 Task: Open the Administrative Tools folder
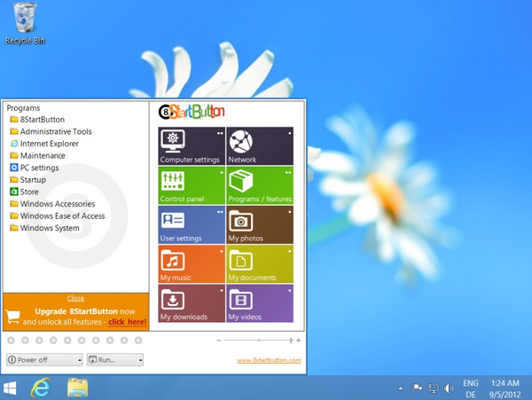(51, 131)
